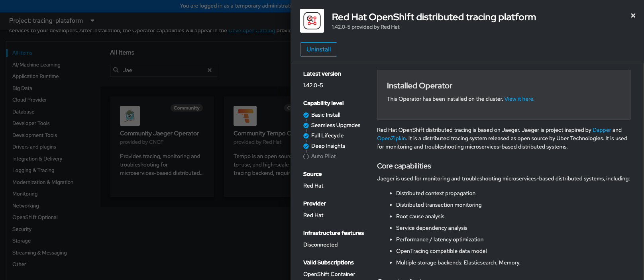
Task: Select the Developer Tools category
Action: pos(31,123)
